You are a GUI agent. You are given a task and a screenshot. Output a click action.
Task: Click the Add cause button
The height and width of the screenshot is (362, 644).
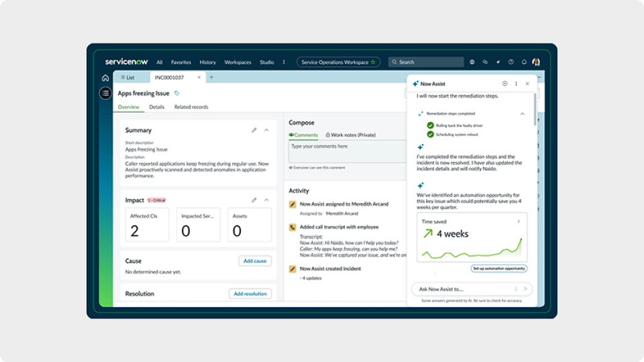click(x=255, y=261)
